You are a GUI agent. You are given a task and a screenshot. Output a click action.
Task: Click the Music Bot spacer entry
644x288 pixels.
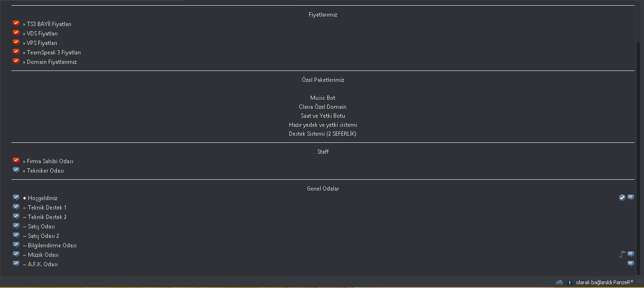coord(323,98)
